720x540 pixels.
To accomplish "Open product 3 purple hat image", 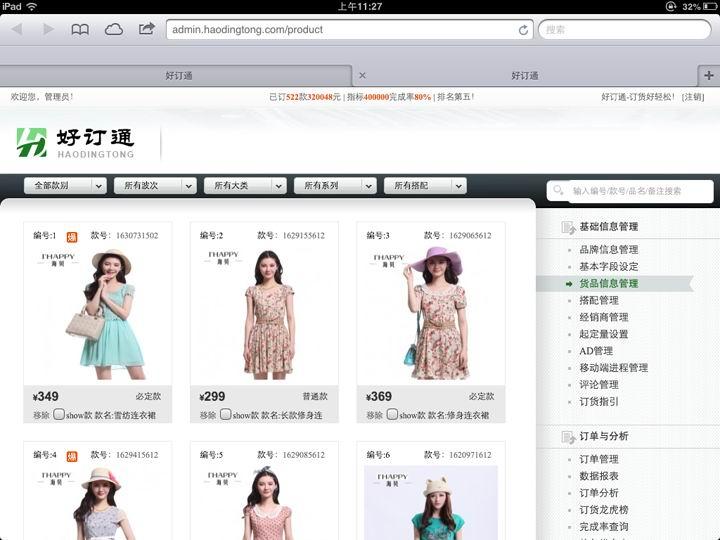I will point(431,314).
